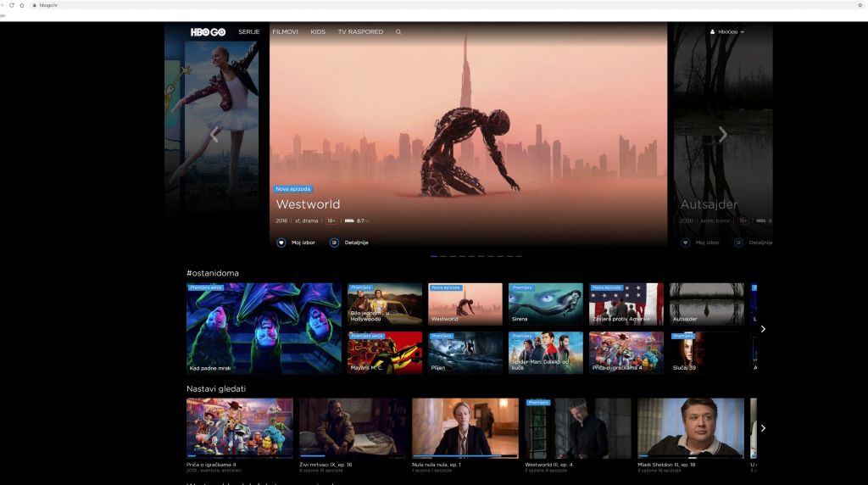
Task: Open search with the magnifier icon
Action: click(x=398, y=32)
